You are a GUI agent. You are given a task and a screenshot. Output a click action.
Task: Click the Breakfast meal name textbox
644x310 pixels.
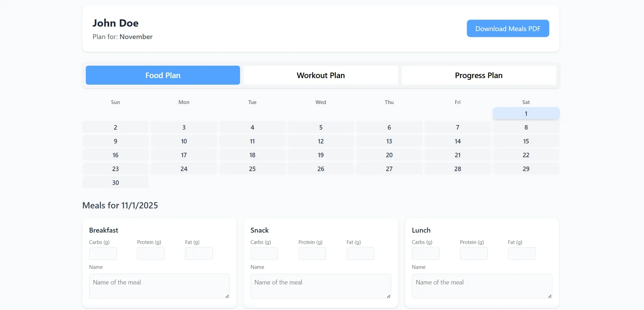point(159,286)
